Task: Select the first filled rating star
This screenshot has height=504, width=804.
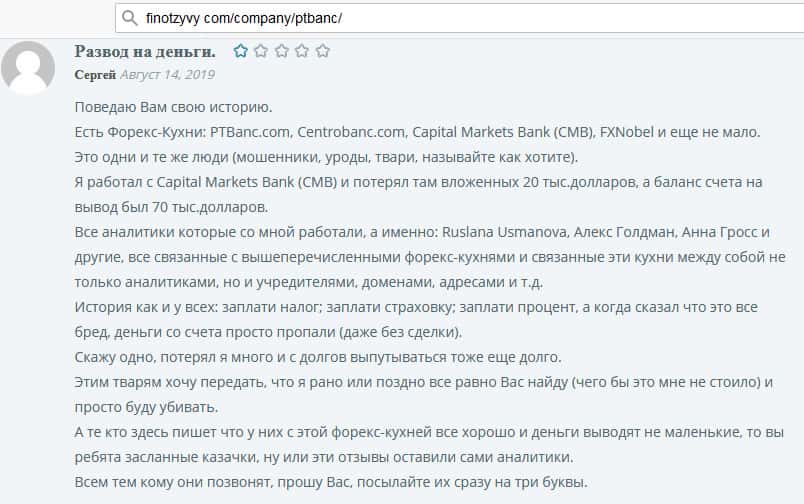Action: point(241,51)
